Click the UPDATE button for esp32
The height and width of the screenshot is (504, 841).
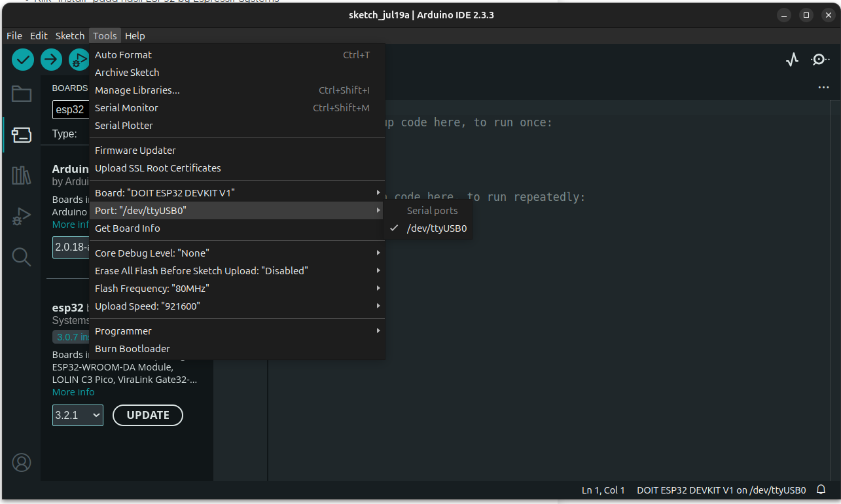(148, 415)
